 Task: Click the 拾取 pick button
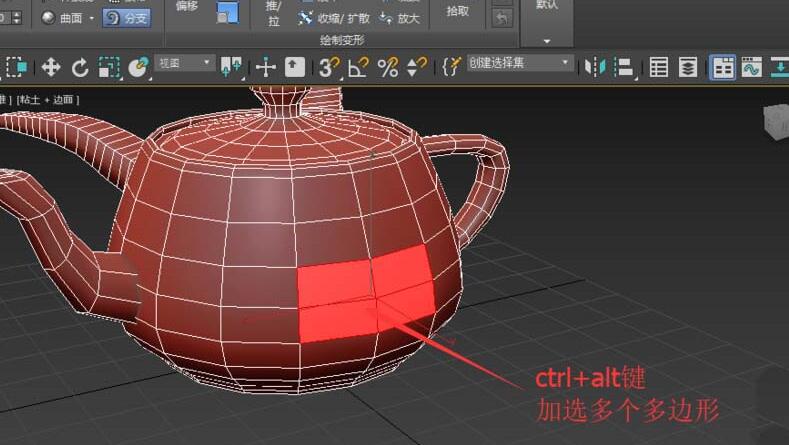coord(457,11)
